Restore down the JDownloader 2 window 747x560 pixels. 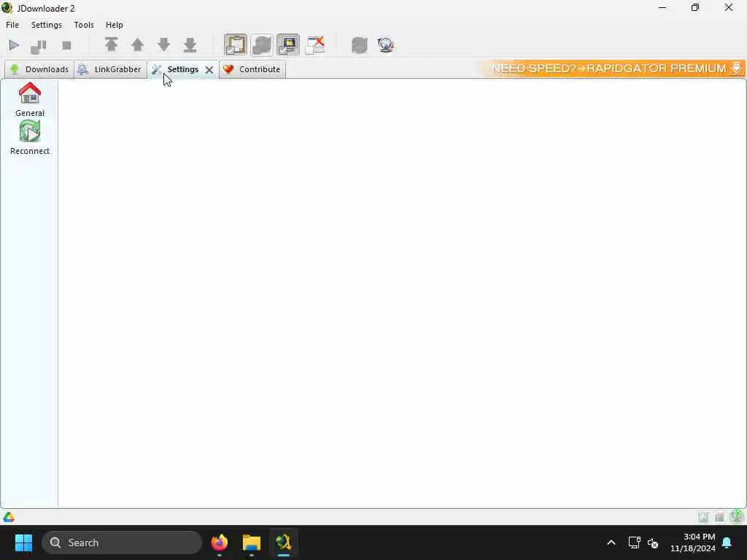[695, 7]
